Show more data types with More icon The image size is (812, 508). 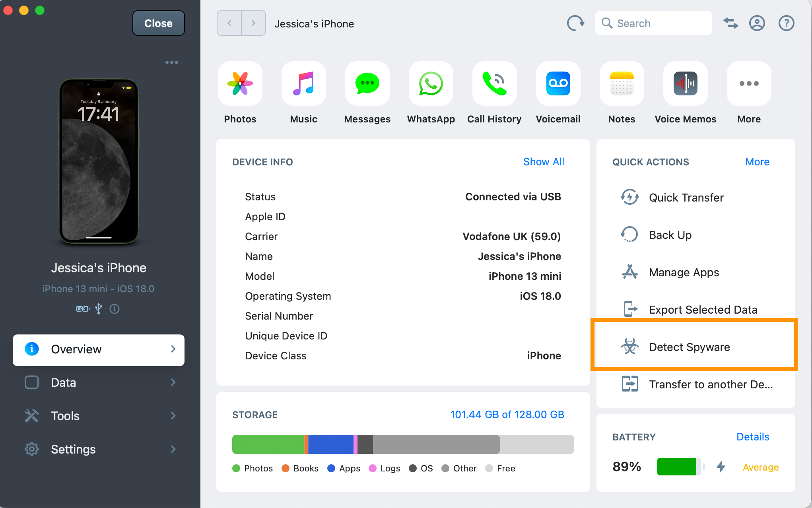coord(749,83)
